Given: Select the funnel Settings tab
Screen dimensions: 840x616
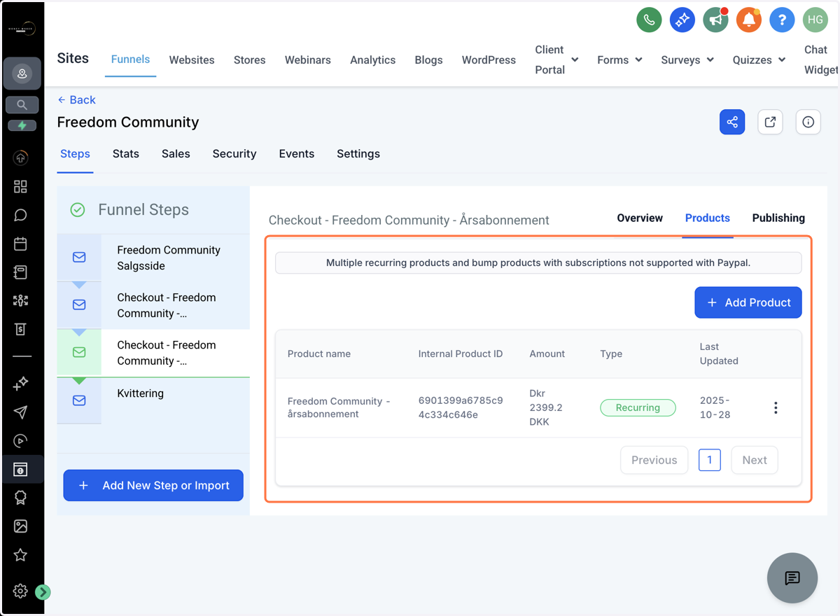Looking at the screenshot, I should [x=358, y=154].
